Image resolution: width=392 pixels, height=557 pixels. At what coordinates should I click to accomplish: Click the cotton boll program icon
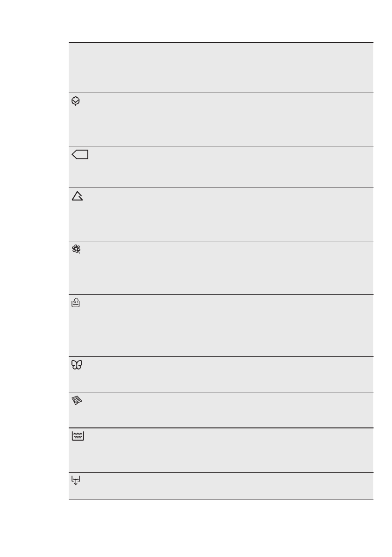click(x=77, y=101)
